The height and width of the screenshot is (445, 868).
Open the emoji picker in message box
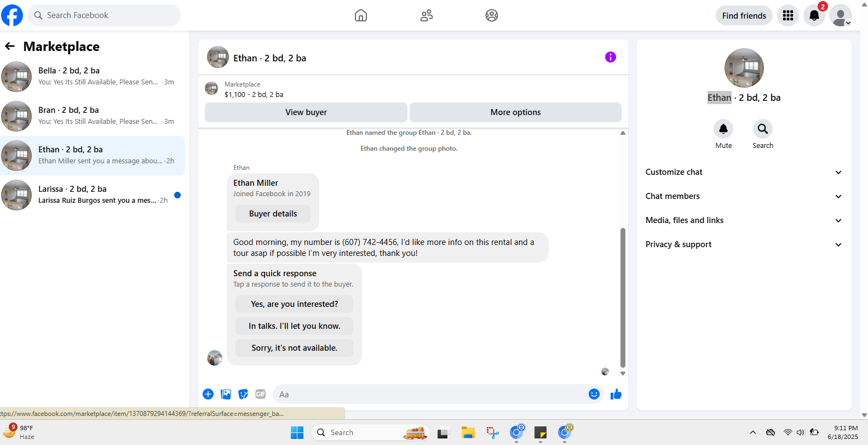(594, 394)
